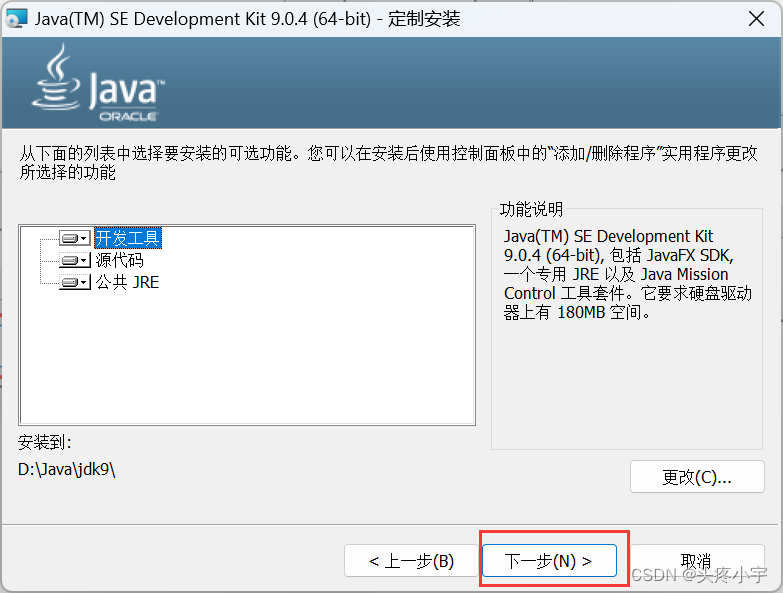Open the 公共 JRE feature drive icon dropdown

(75, 282)
